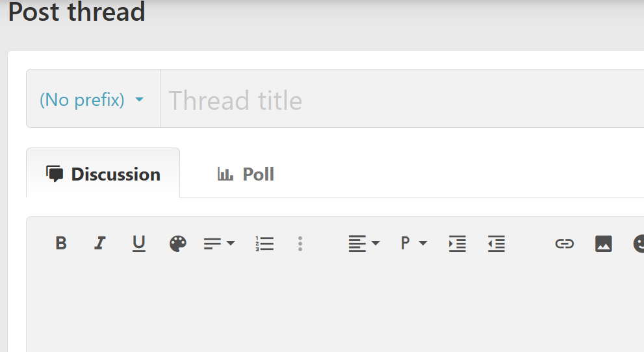Click the Post thread heading
644x352 pixels.
tap(77, 12)
